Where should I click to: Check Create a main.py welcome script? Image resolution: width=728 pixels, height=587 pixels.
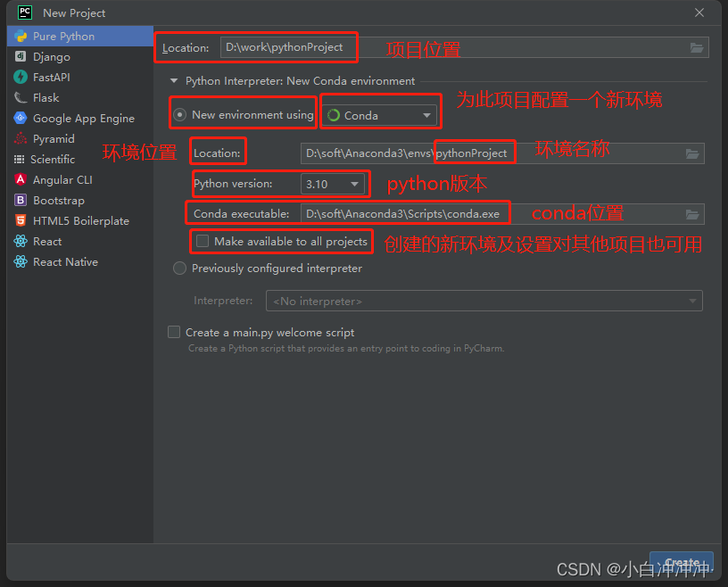(174, 332)
